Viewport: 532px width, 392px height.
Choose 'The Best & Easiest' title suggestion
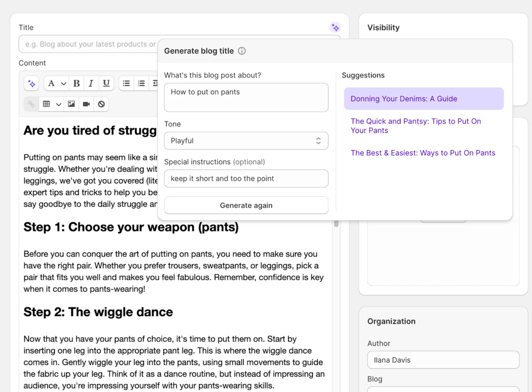tap(423, 153)
